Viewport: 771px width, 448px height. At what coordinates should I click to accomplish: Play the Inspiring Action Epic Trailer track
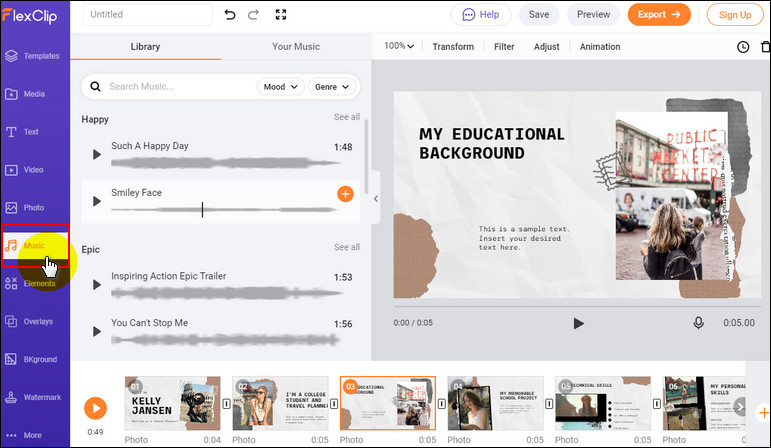pos(97,285)
